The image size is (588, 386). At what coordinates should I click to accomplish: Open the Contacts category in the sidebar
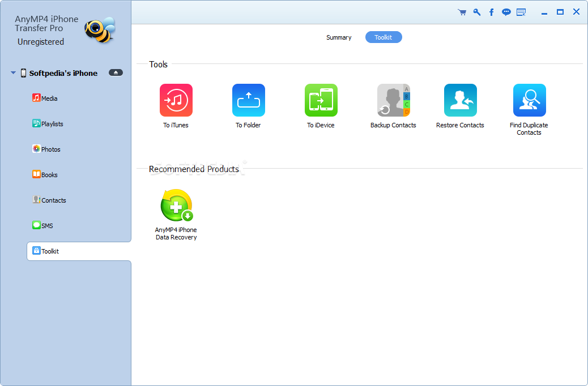click(x=49, y=200)
